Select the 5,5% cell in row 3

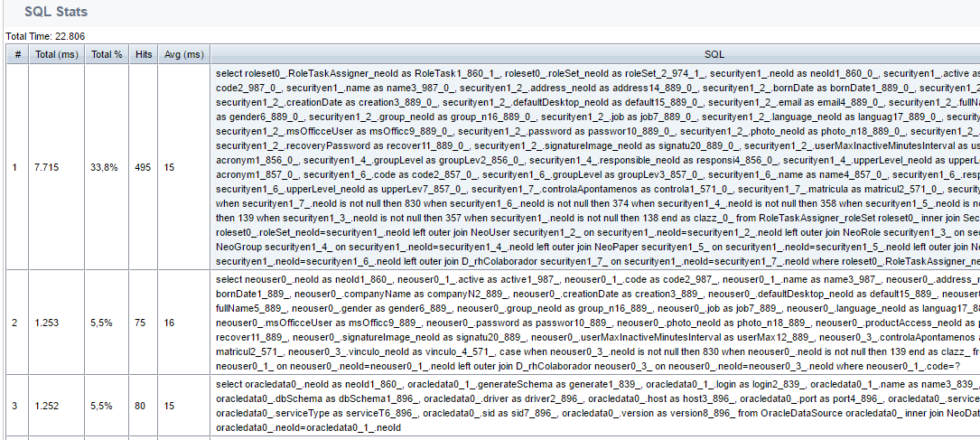click(x=107, y=406)
